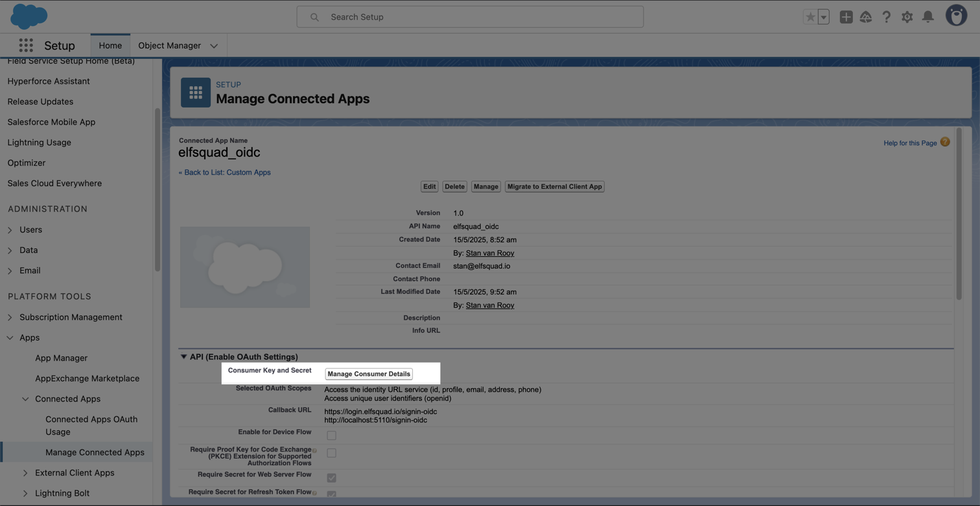Screen dimensions: 980x506
Task: Open the global actions plus icon
Action: tap(846, 18)
